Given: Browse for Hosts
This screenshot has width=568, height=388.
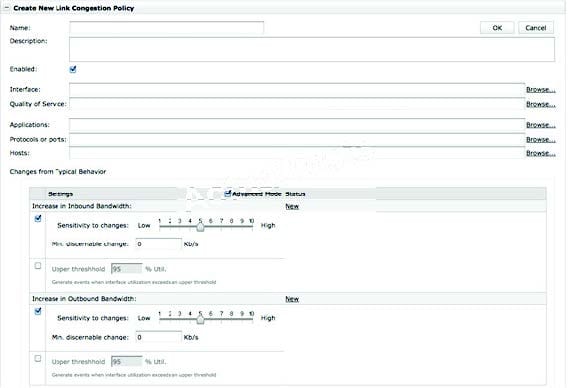Looking at the screenshot, I should [x=540, y=153].
